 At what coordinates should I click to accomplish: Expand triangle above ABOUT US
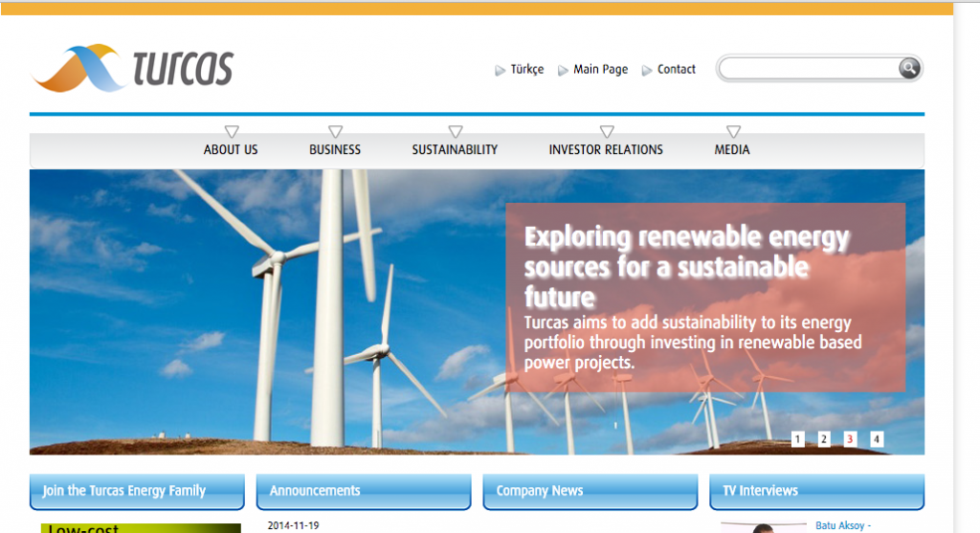click(232, 131)
